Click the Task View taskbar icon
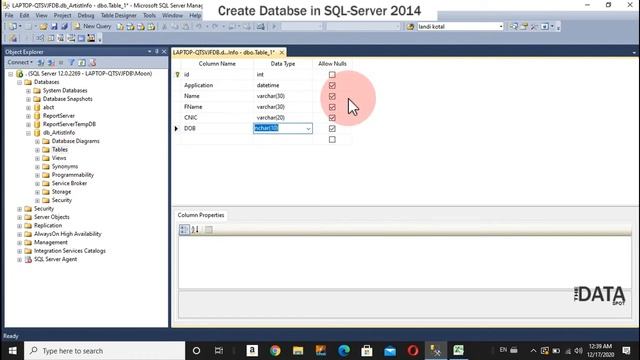This screenshot has height=360, width=640. pyautogui.click(x=219, y=351)
